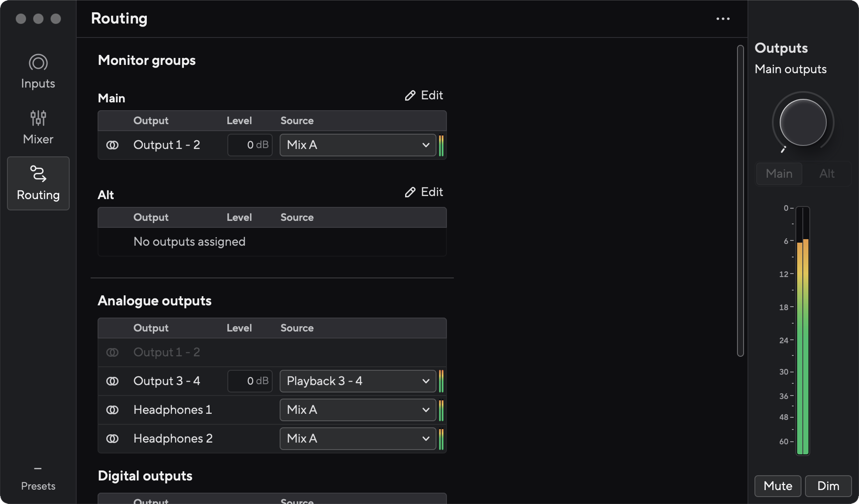This screenshot has width=859, height=504.
Task: Open the Mixer sliders icon
Action: coord(38,118)
